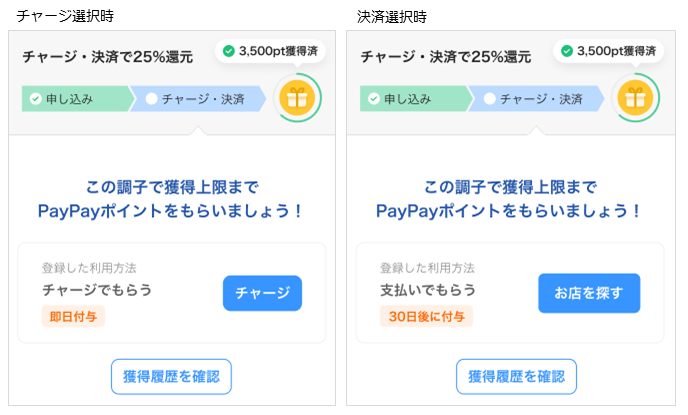Viewport: 688px width, 415px height.
Task: Select the left チャージ・決済 step circle
Action: [x=151, y=99]
